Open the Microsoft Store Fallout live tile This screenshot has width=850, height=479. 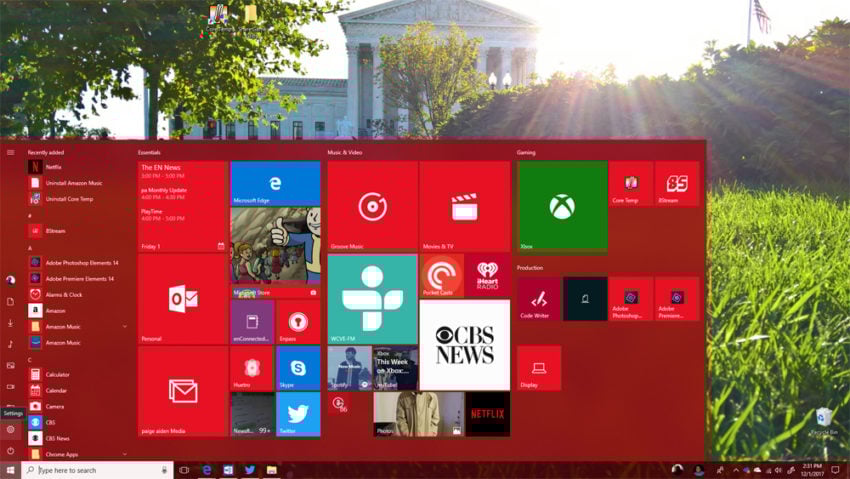tap(275, 253)
